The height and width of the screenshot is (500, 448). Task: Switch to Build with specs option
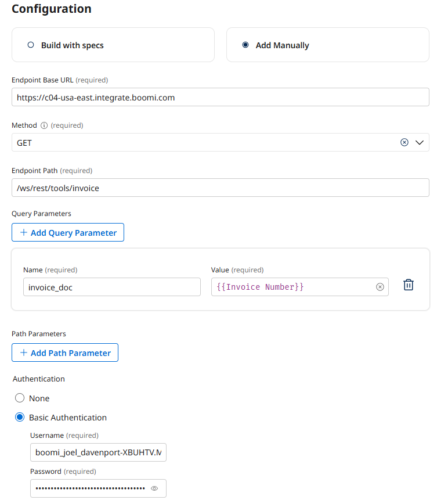tap(30, 44)
